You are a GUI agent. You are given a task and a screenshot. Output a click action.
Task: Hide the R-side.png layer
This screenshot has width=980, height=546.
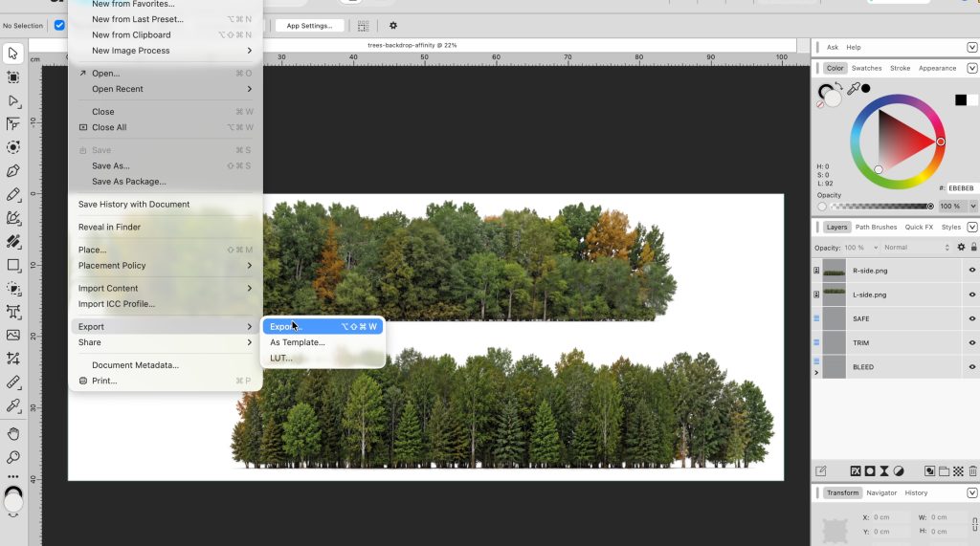pos(972,271)
